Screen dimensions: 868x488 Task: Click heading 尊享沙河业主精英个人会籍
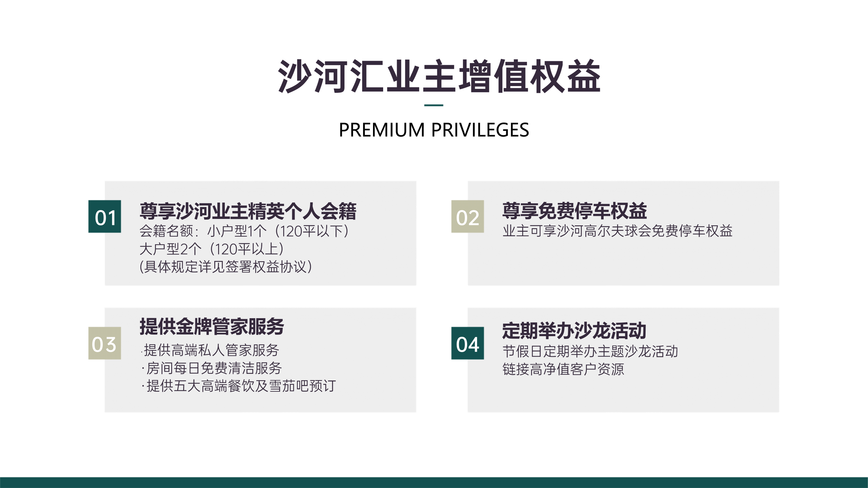coord(248,211)
